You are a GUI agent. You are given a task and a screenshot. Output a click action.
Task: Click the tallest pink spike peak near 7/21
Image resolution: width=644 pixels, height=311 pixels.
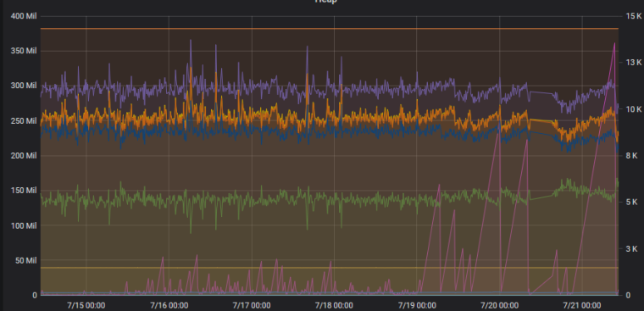614,42
